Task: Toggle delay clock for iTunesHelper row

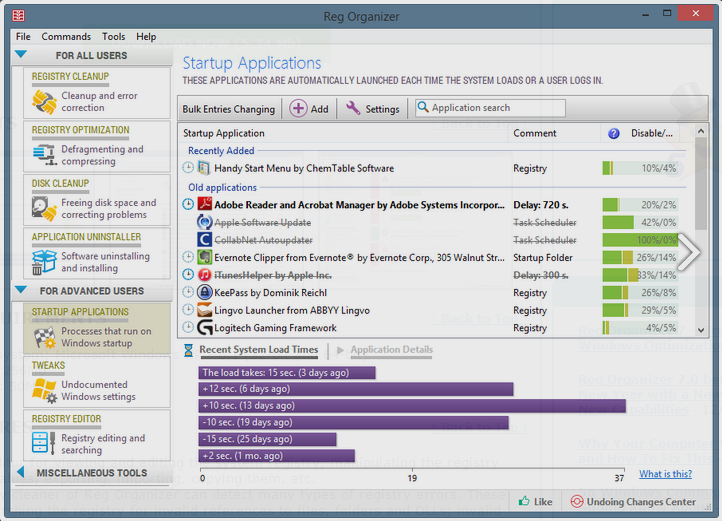Action: point(188,275)
